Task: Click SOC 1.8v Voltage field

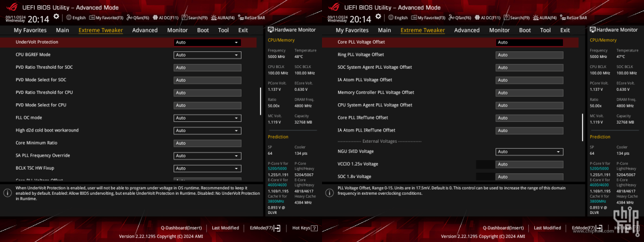Action: (x=529, y=177)
